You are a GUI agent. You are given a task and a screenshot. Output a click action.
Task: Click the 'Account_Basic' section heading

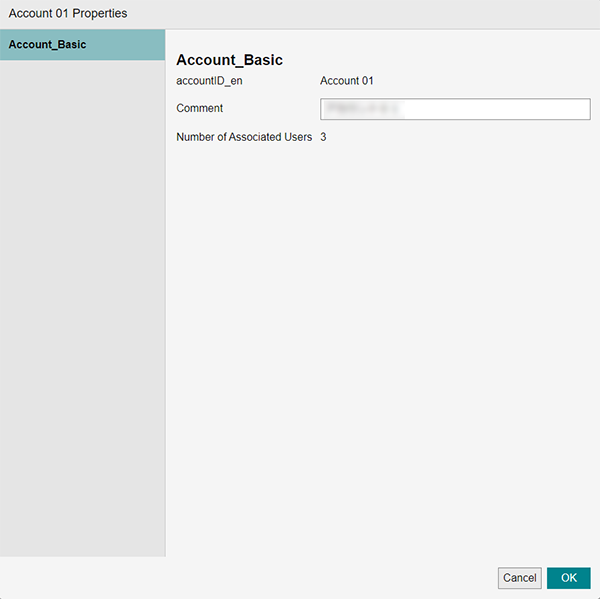click(x=229, y=60)
